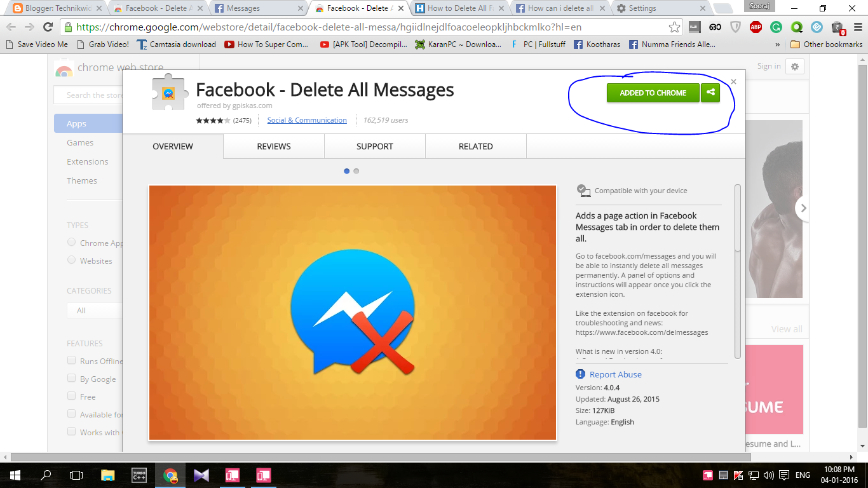Viewport: 868px width, 488px height.
Task: Check the Available for Android checkbox
Action: click(71, 414)
